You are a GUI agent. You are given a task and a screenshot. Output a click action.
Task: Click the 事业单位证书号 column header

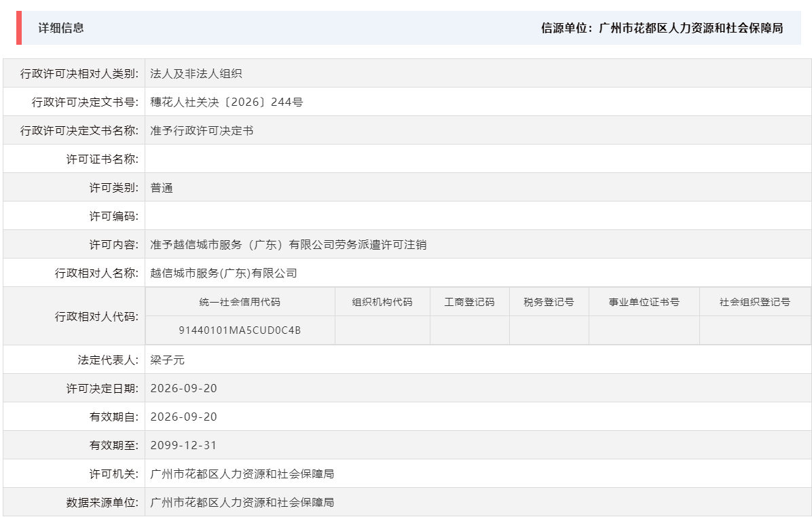tap(644, 302)
